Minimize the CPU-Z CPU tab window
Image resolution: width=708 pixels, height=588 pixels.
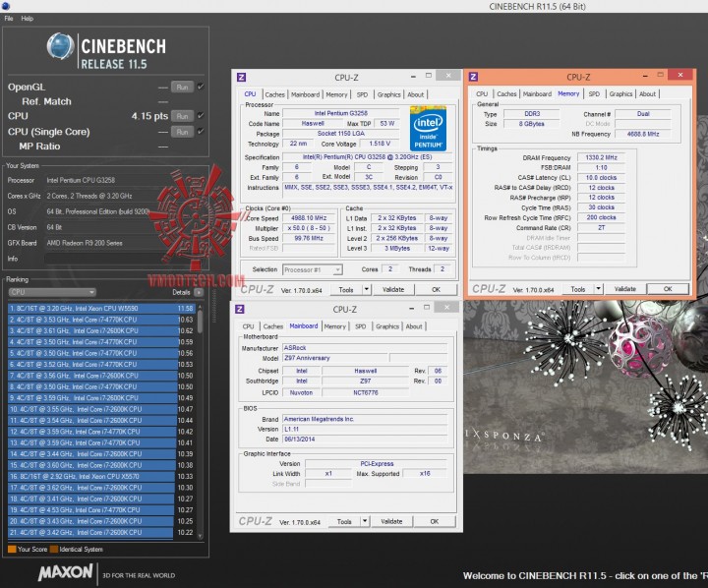coord(413,77)
